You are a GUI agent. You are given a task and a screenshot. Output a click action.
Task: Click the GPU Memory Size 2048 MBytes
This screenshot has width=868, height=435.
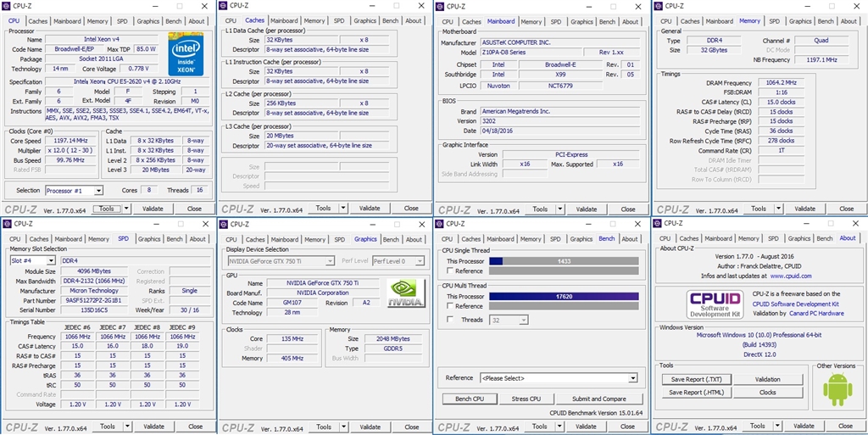[x=394, y=338]
